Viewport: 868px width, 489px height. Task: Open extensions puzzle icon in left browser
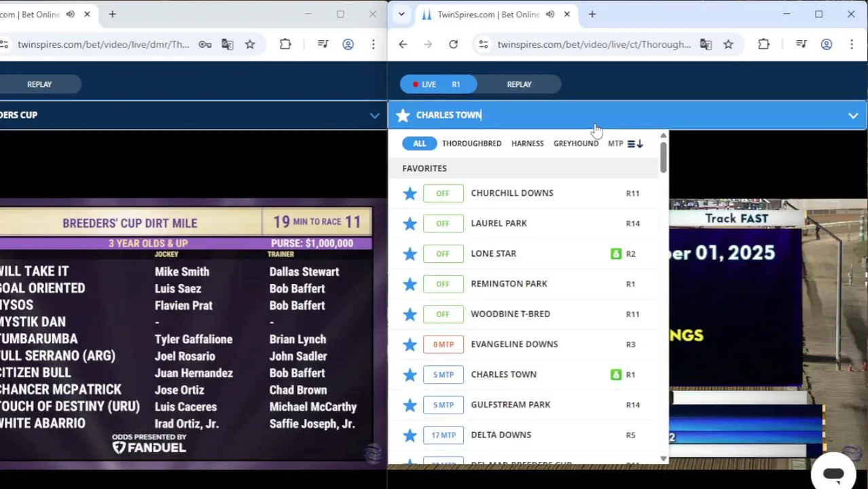[285, 45]
